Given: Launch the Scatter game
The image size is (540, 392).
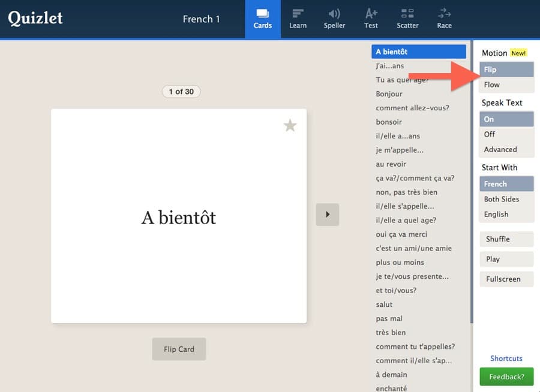Looking at the screenshot, I should click(407, 19).
